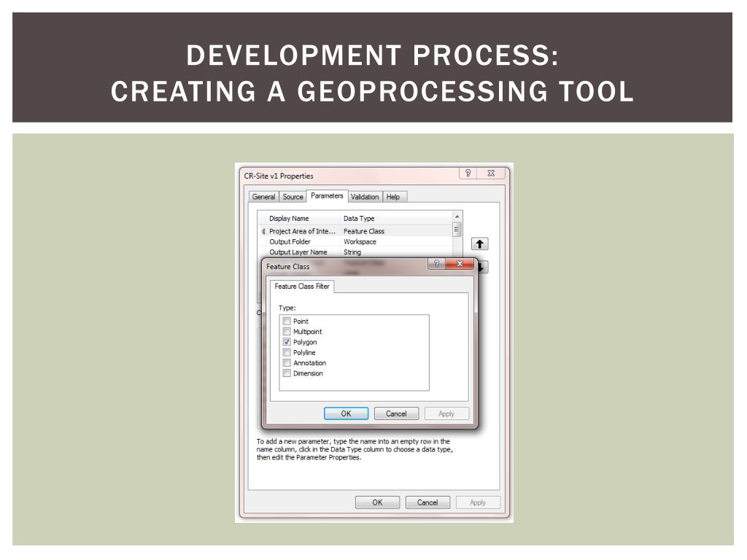Click parameter list scrollbar up arrow
Screen dimensions: 747x560
tap(457, 217)
